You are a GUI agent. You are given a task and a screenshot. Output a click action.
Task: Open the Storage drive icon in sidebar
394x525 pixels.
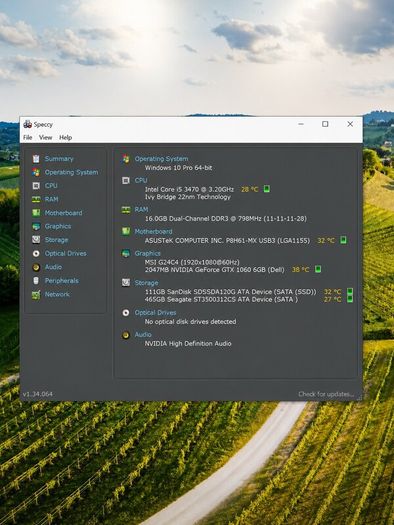click(36, 240)
